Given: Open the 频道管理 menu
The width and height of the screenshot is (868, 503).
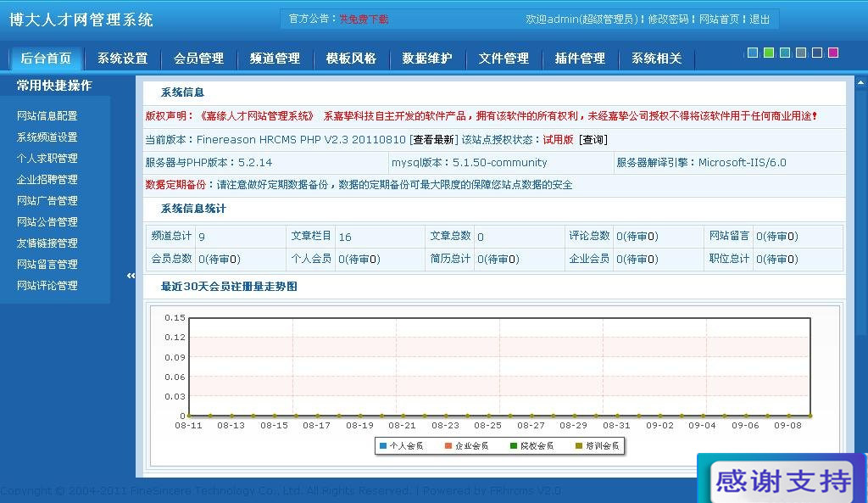Looking at the screenshot, I should point(275,59).
